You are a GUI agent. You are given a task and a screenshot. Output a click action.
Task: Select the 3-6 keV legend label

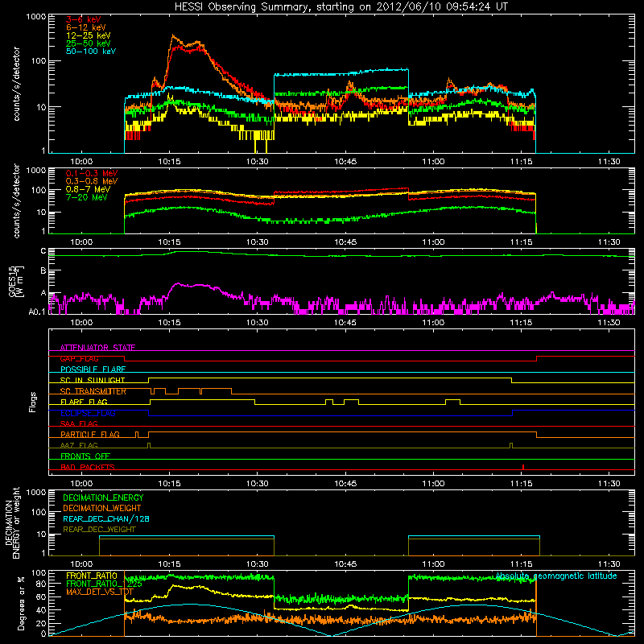coord(83,19)
